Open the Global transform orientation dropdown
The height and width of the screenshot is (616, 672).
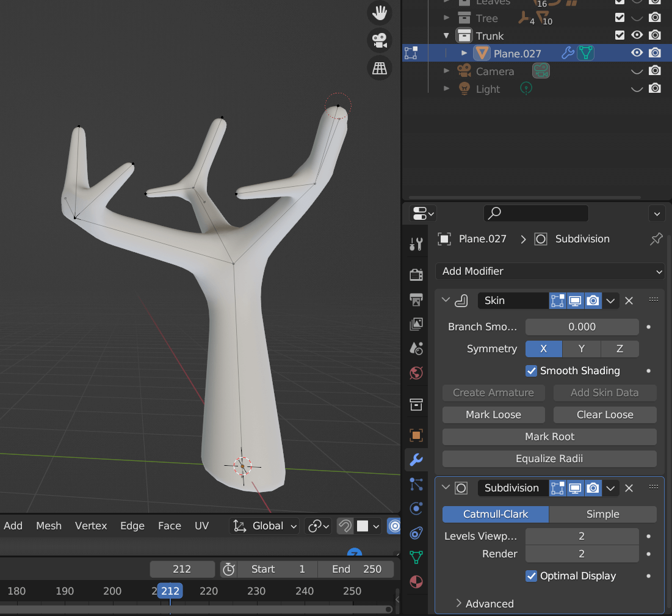coord(264,526)
